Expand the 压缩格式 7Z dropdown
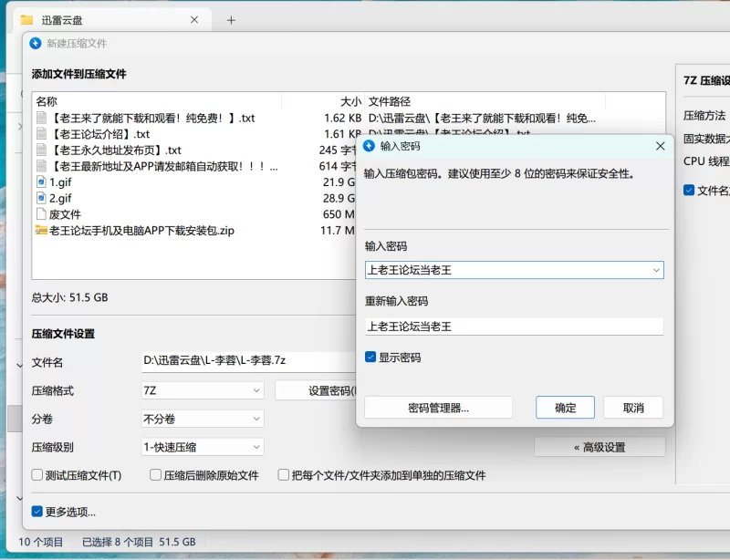The image size is (730, 560). click(x=256, y=390)
